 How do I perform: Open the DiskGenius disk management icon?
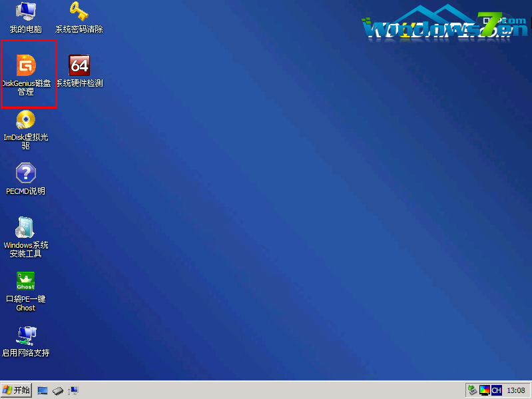26,65
